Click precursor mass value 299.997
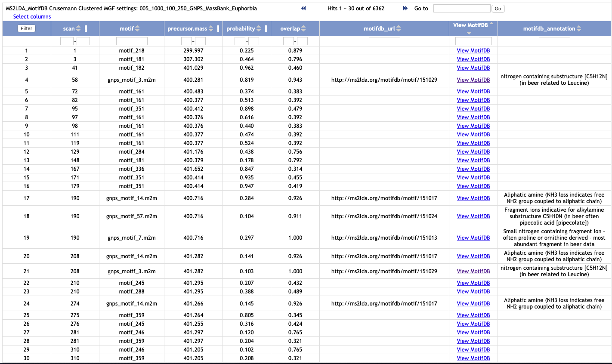This screenshot has width=612, height=364. (193, 51)
